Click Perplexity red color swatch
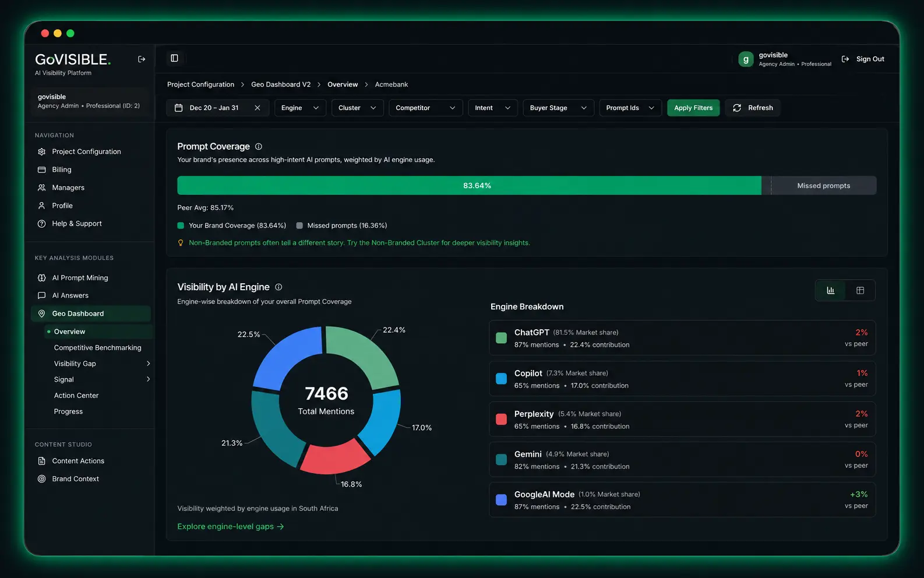The height and width of the screenshot is (578, 924). point(501,420)
